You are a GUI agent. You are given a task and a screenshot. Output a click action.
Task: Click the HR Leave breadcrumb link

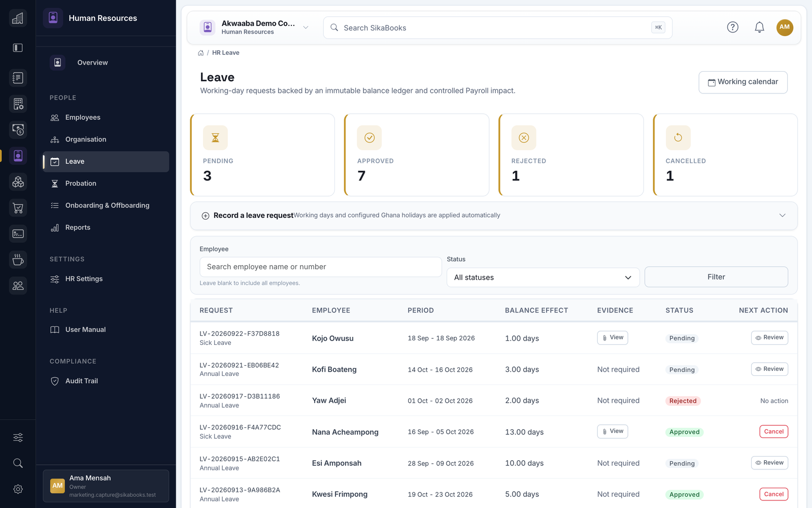pyautogui.click(x=225, y=53)
